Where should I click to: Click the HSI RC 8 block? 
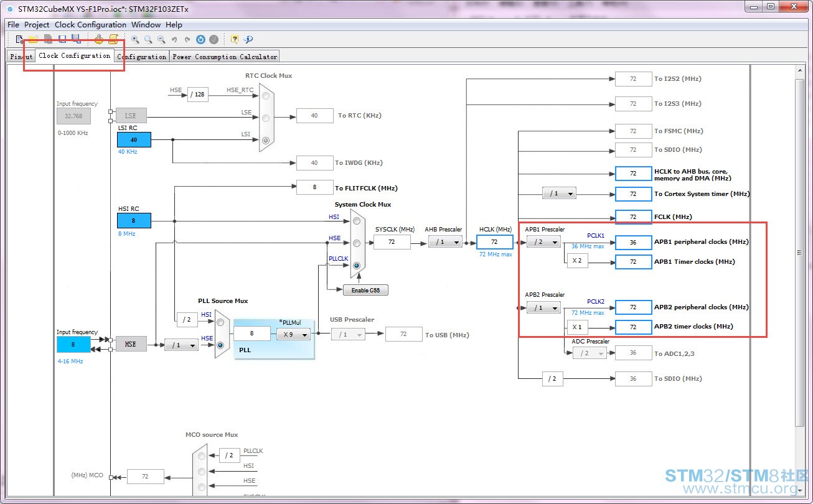coord(134,220)
